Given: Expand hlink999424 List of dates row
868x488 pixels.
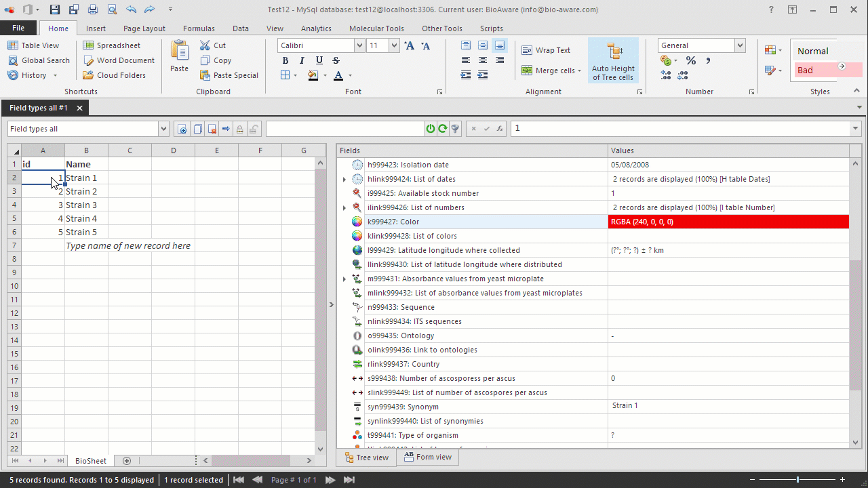Looking at the screenshot, I should click(344, 180).
